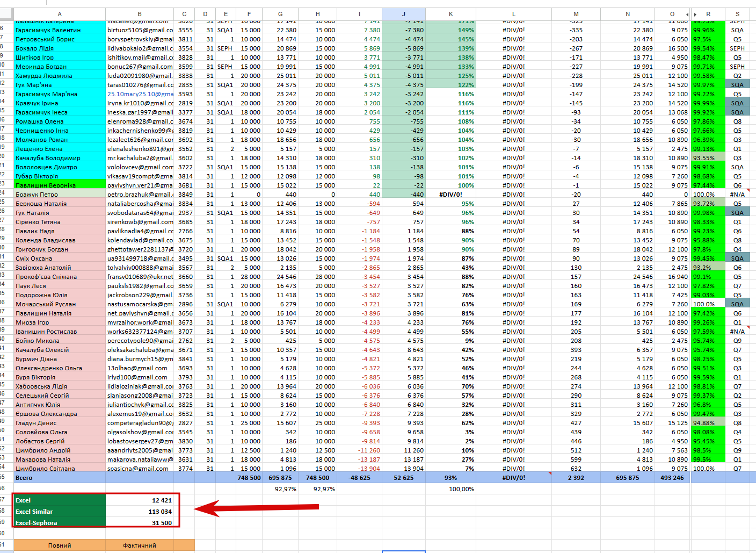The image size is (756, 553).
Task: Click the green cell 'Павлишин Вероніка'
Action: point(60,185)
